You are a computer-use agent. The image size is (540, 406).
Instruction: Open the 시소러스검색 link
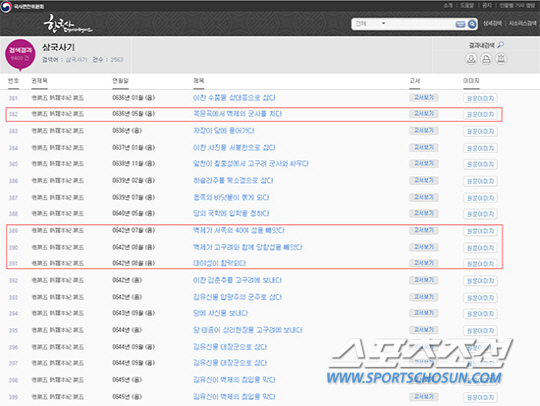pos(522,23)
